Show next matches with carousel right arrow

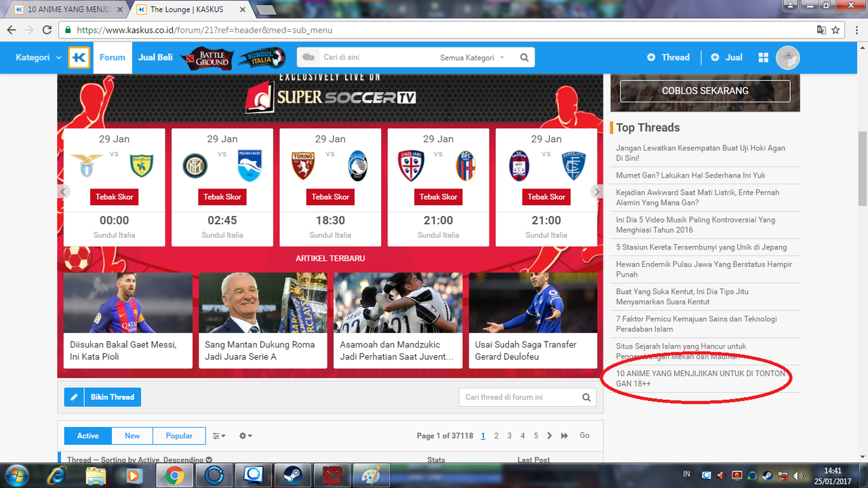[597, 192]
